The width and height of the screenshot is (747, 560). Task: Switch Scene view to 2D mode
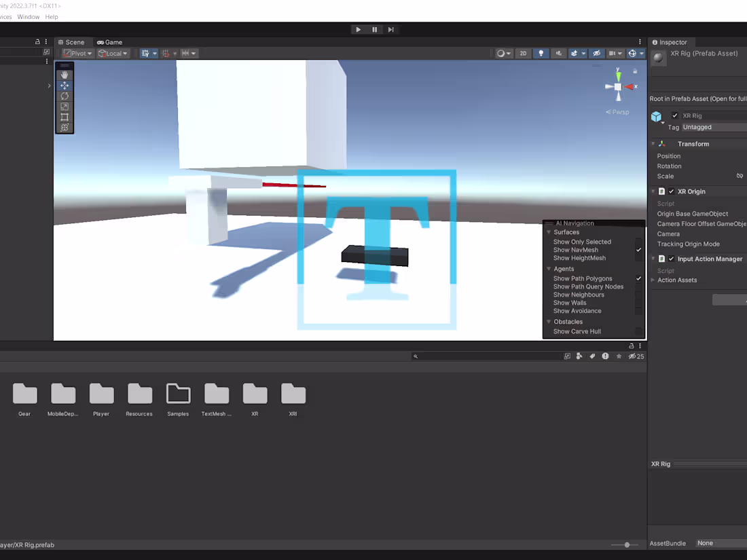(x=523, y=54)
